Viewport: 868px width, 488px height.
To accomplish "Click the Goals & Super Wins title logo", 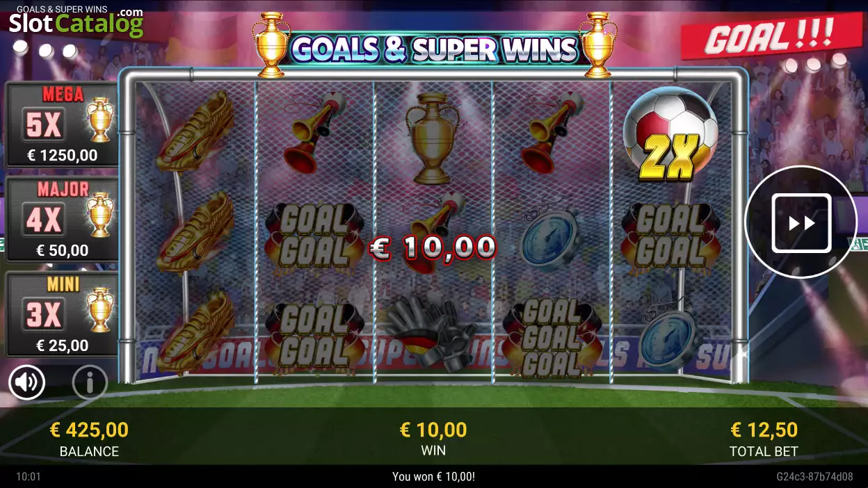I will [435, 49].
